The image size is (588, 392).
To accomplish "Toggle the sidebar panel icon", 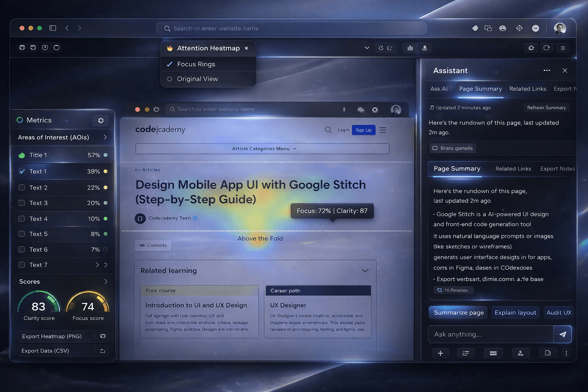I will pos(53,28).
